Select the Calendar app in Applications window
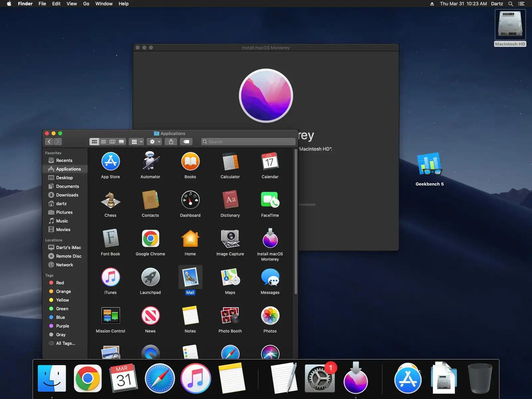Screen dimensions: 532x399 270,162
